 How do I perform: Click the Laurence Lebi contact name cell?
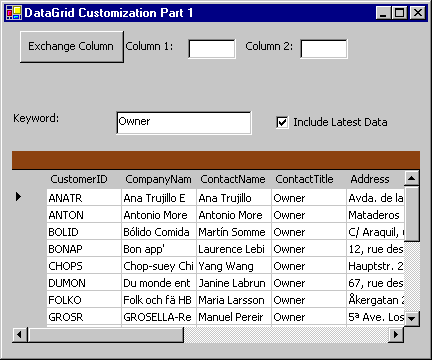point(234,249)
